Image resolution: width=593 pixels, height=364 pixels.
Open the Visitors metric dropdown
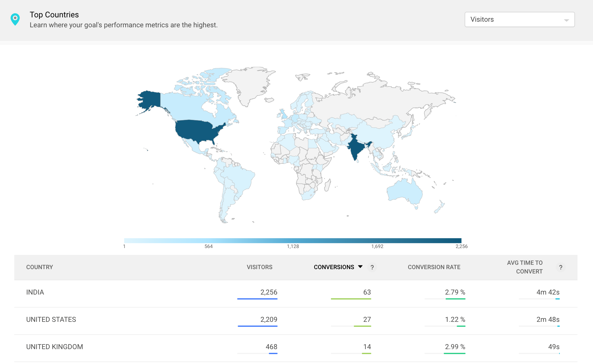(x=519, y=19)
